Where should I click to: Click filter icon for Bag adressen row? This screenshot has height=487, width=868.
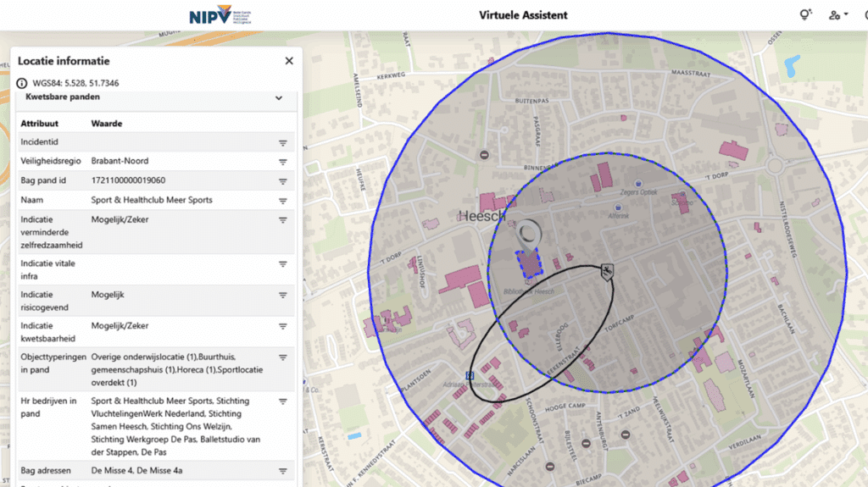coord(283,471)
